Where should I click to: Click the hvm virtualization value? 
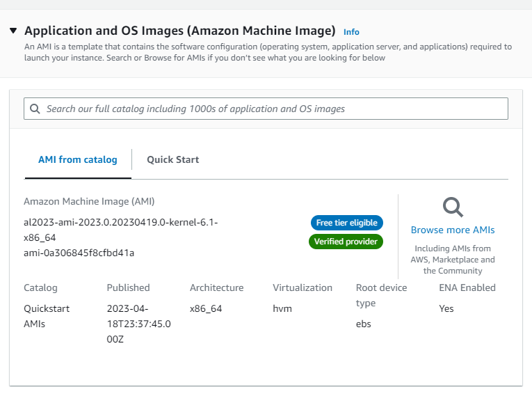(x=282, y=309)
